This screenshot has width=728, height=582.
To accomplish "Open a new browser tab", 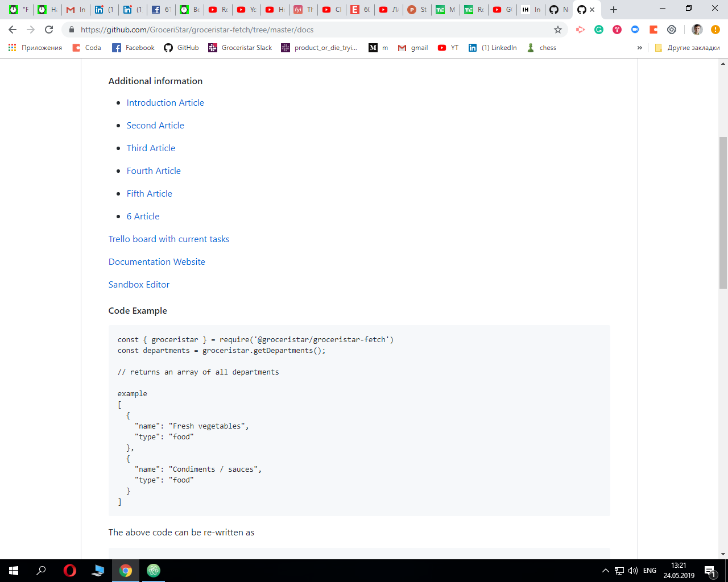I will (614, 10).
